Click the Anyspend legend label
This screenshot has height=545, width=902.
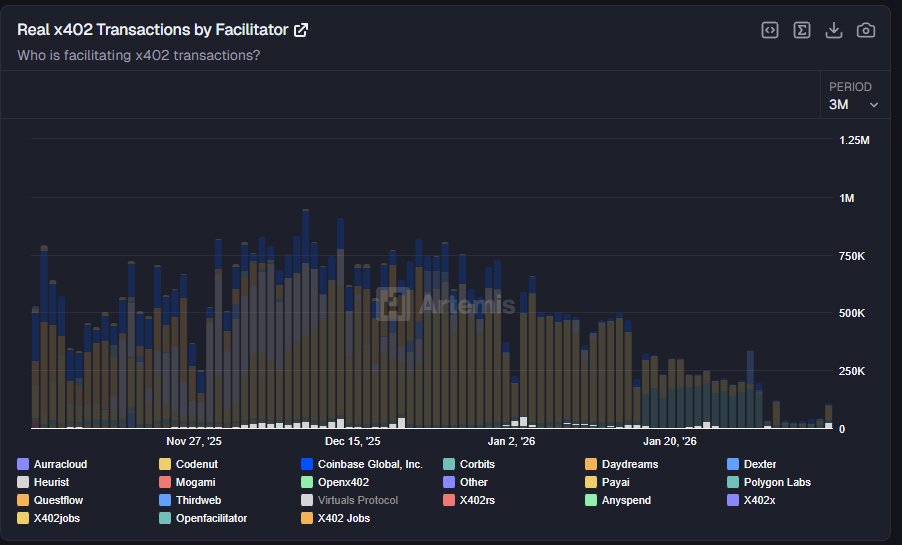pyautogui.click(x=626, y=500)
